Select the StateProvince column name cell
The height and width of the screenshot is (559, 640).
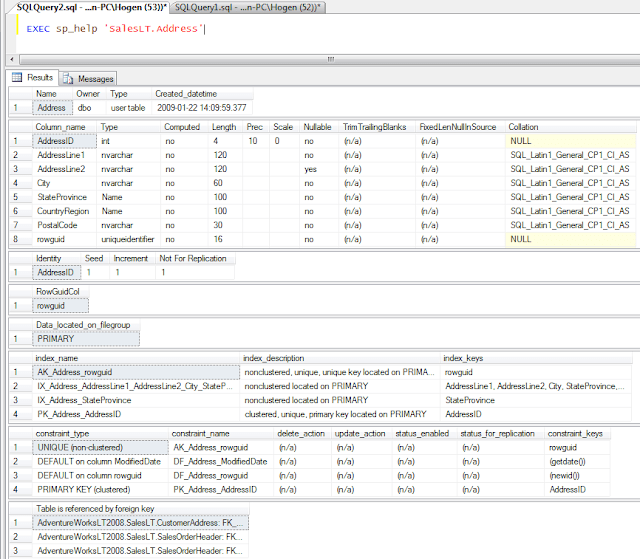[x=64, y=197]
